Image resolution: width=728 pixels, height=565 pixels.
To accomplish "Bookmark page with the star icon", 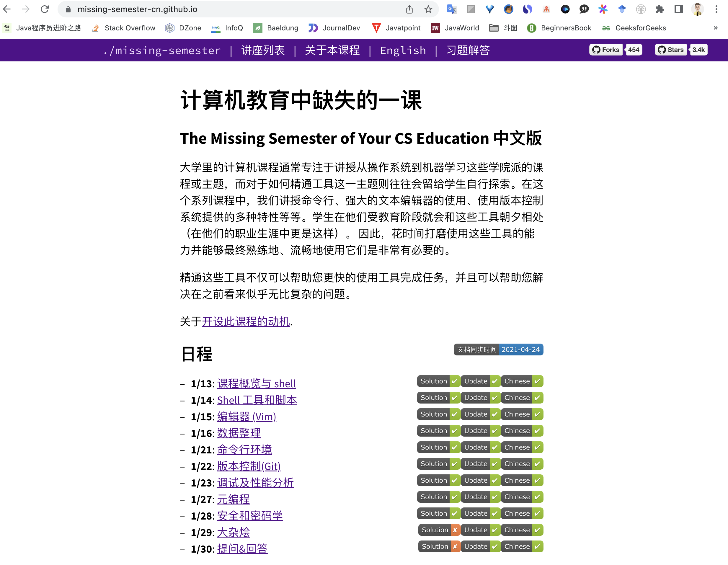I will click(x=428, y=9).
